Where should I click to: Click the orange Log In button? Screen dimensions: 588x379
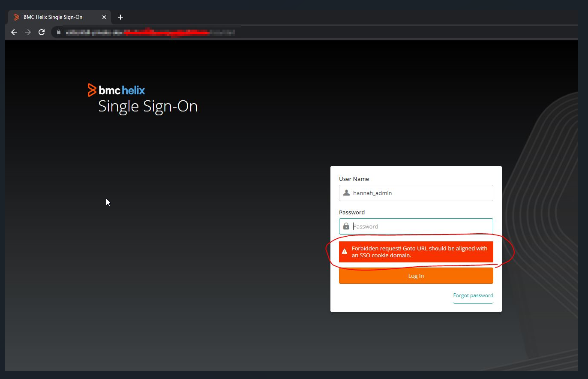(416, 276)
